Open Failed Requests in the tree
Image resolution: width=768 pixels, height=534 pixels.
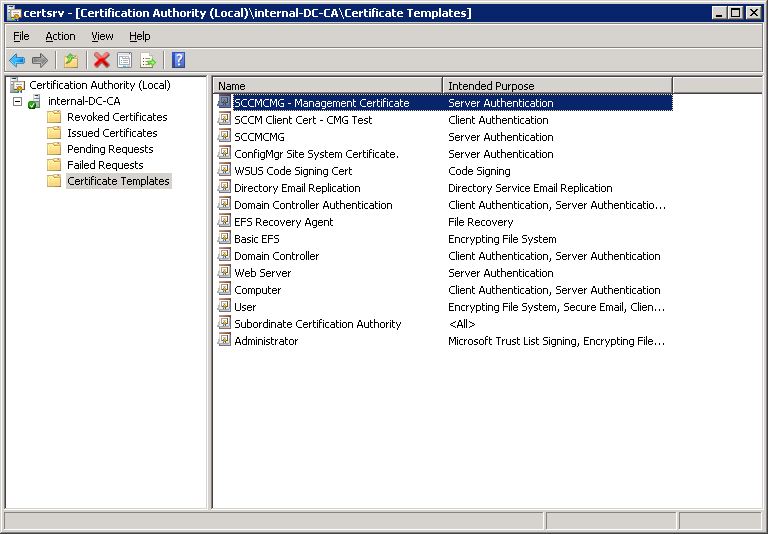click(105, 165)
